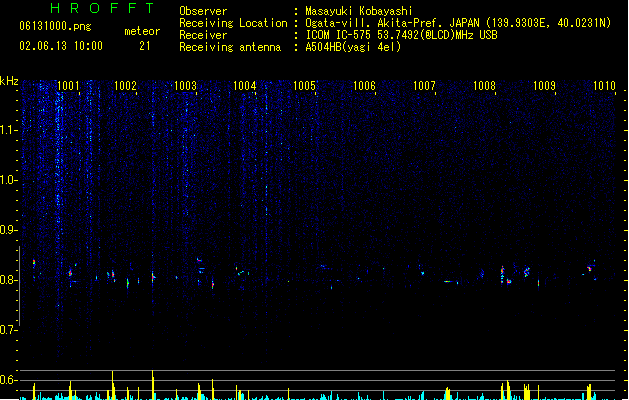
Task: Click the 'meteor' count label
Action: [x=142, y=31]
